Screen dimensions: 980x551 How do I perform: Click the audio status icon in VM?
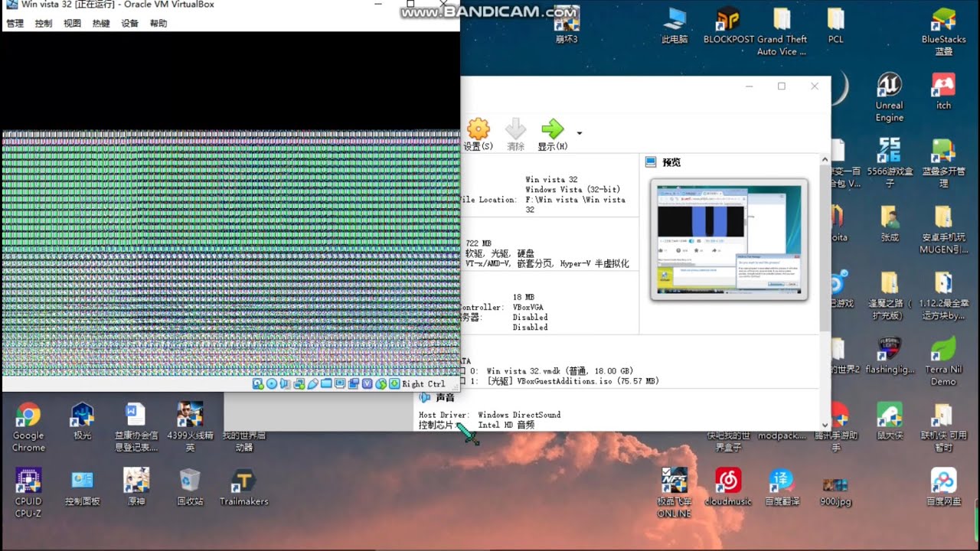(x=285, y=383)
